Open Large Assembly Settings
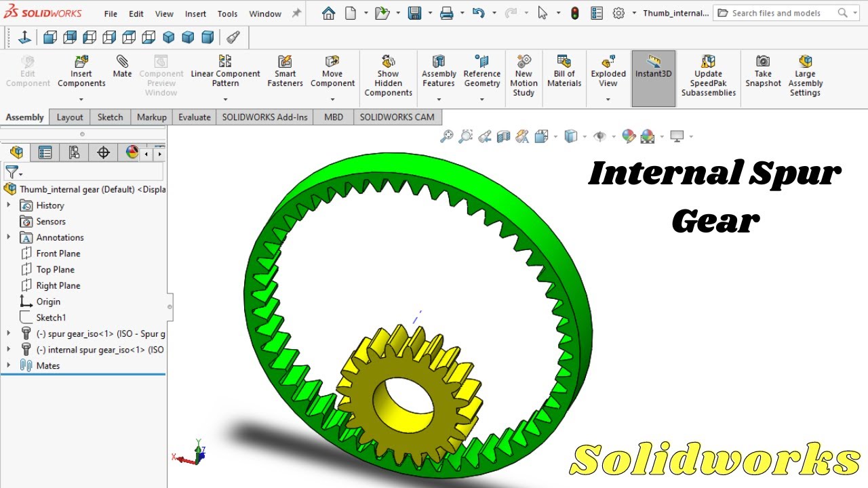Screen dimensions: 868x488 coord(805,76)
